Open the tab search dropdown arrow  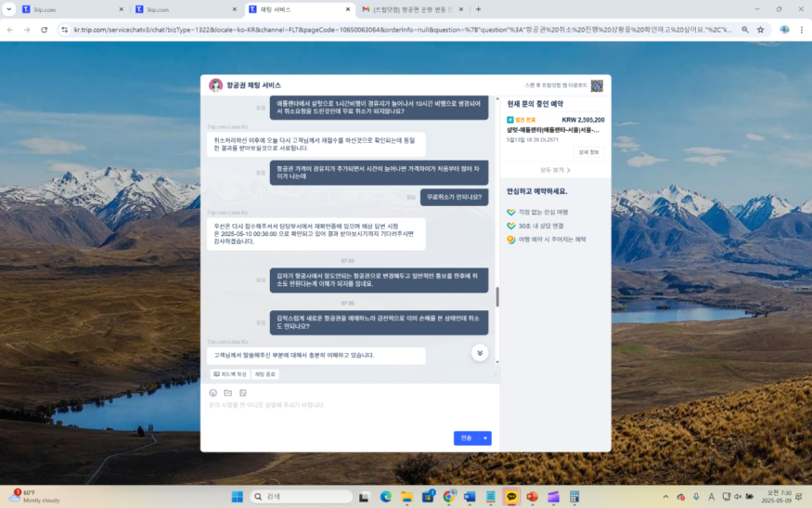[8, 9]
